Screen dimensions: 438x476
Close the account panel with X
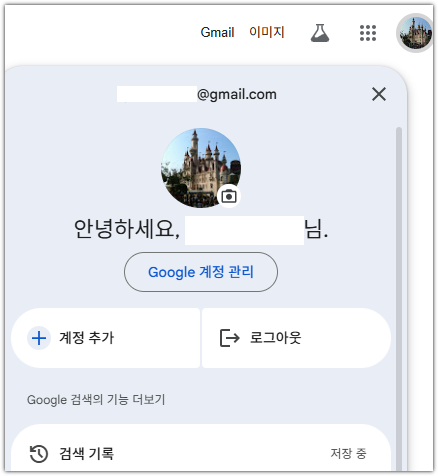379,94
